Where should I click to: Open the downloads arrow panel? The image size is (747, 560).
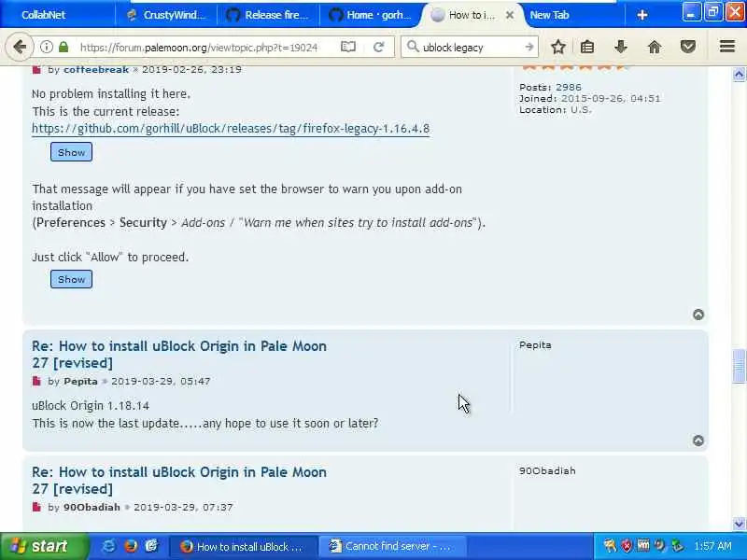pos(620,47)
